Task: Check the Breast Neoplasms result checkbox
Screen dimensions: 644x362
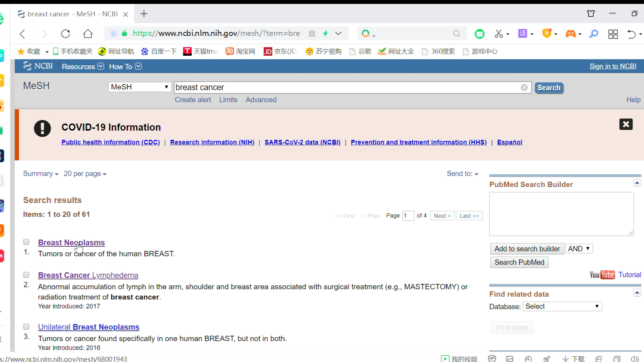Action: pos(26,242)
